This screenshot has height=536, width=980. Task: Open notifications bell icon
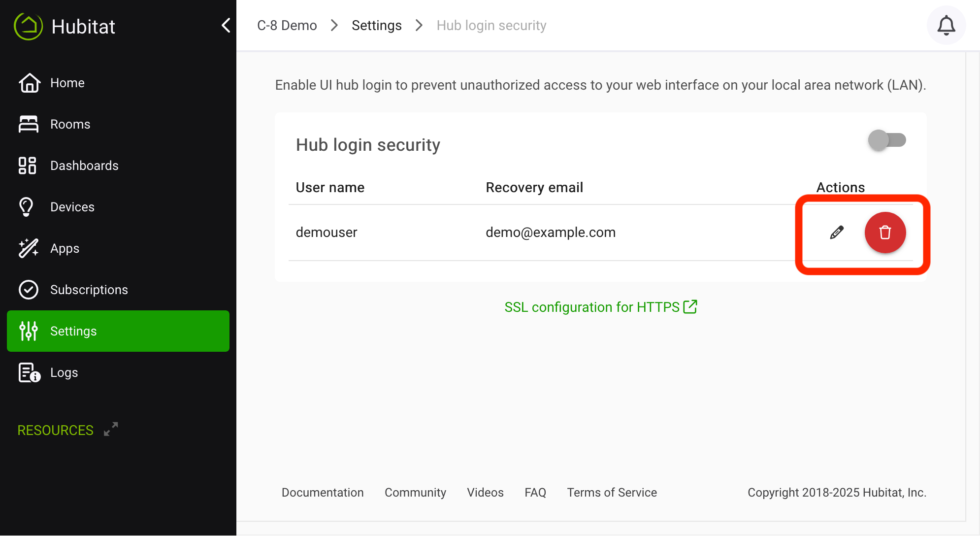[946, 26]
